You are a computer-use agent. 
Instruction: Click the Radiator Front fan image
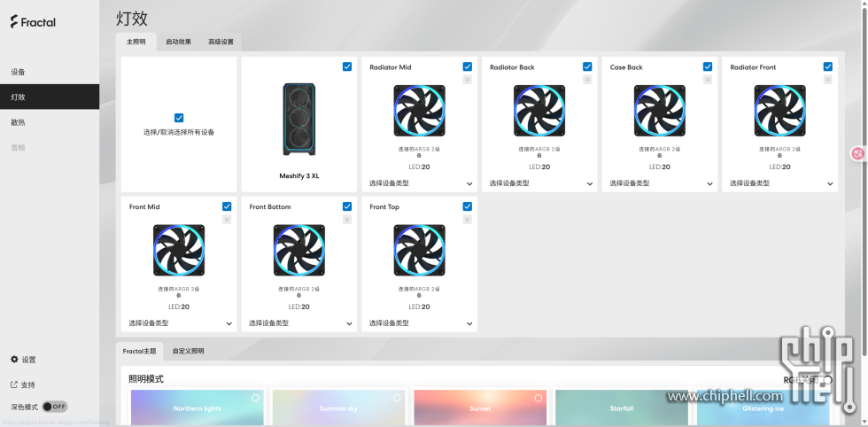(779, 111)
